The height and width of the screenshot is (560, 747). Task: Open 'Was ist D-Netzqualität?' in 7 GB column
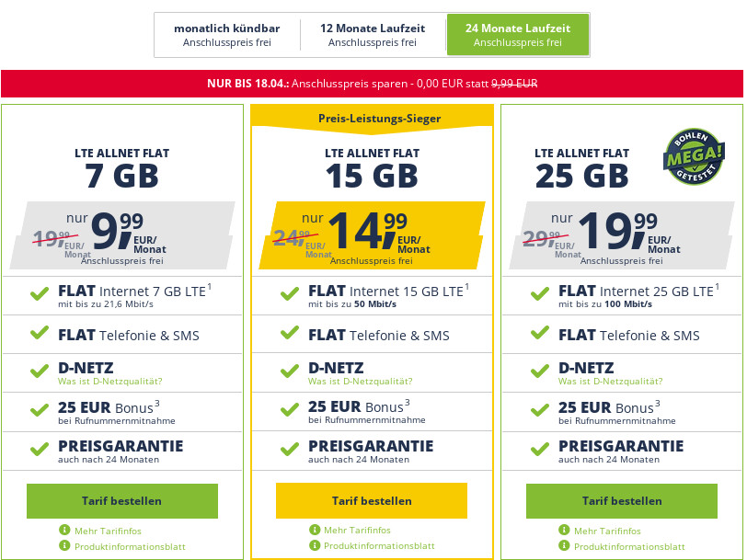[x=109, y=382]
